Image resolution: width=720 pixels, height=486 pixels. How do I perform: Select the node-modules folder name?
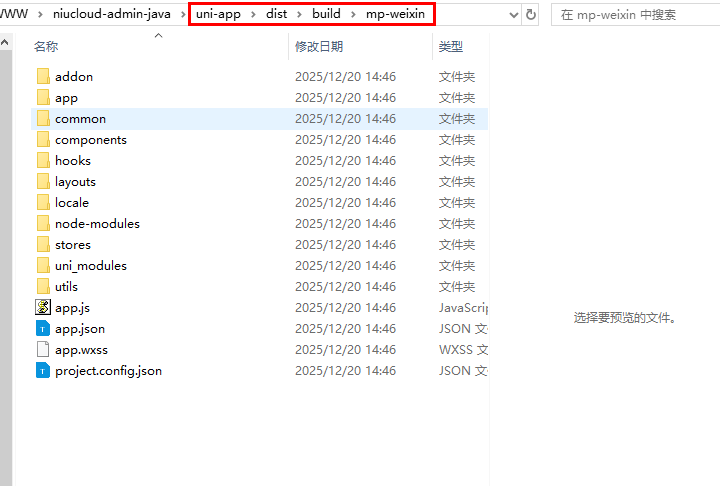click(97, 224)
